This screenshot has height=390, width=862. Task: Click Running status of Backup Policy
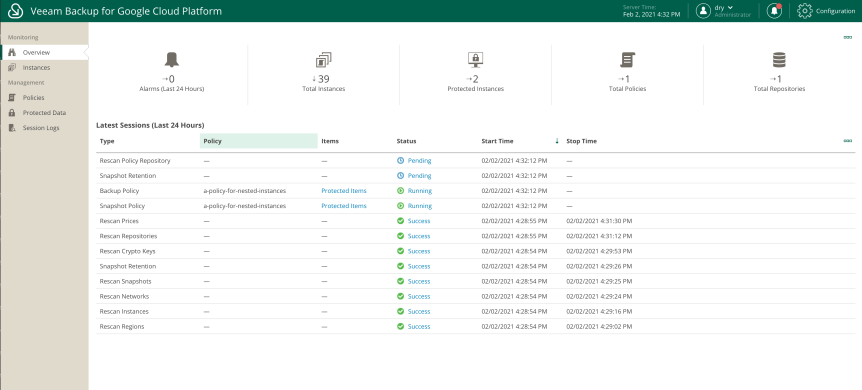pyautogui.click(x=419, y=191)
